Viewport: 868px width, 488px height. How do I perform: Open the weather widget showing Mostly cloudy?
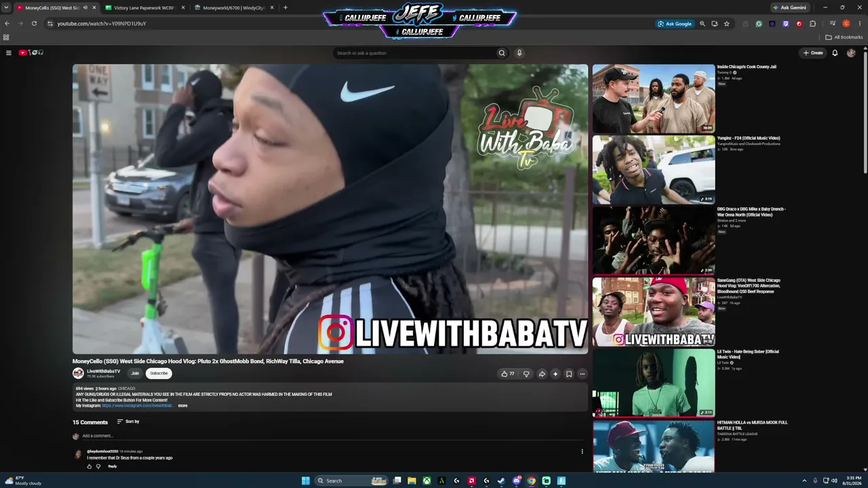point(24,481)
